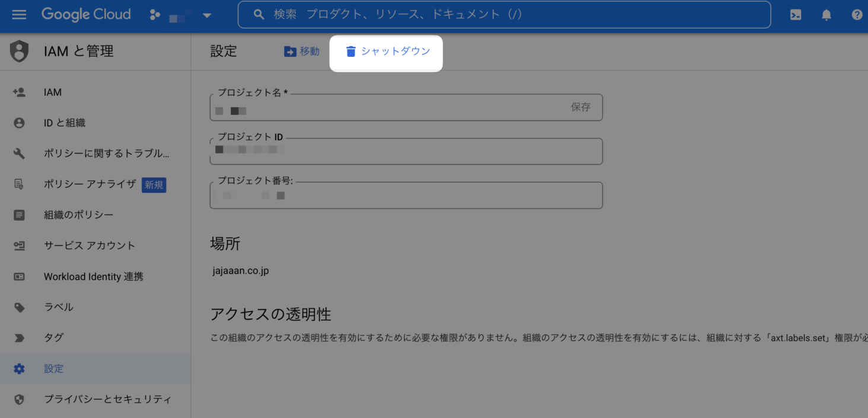This screenshot has width=868, height=418.
Task: Click the IAM と管理 shield icon
Action: point(19,52)
